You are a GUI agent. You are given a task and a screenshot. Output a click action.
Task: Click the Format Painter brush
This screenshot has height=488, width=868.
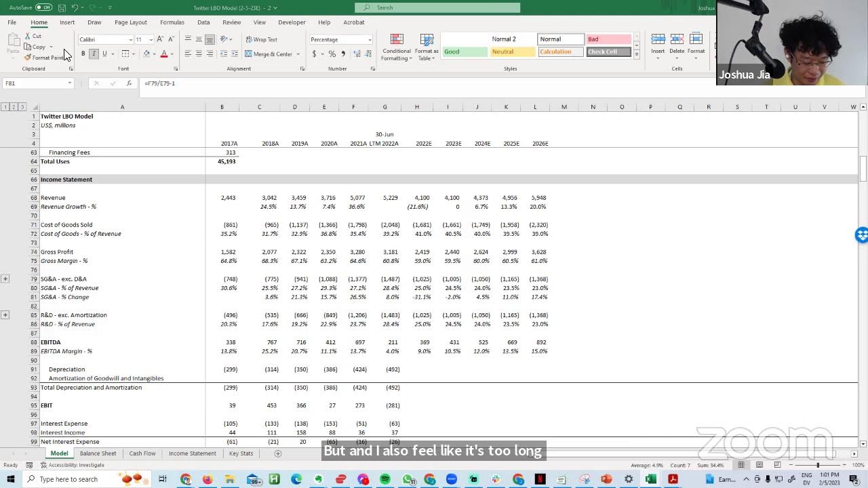click(45, 58)
